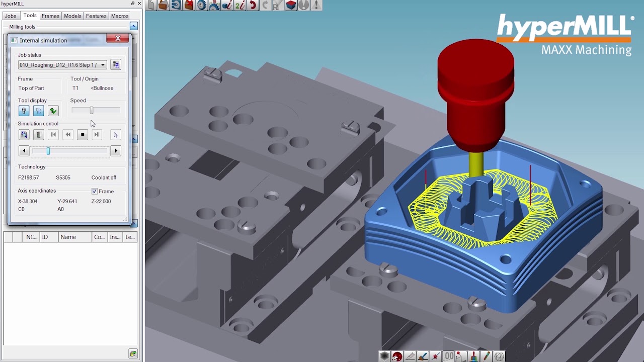Click the red star point icon
This screenshot has height=362, width=644.
[436, 356]
